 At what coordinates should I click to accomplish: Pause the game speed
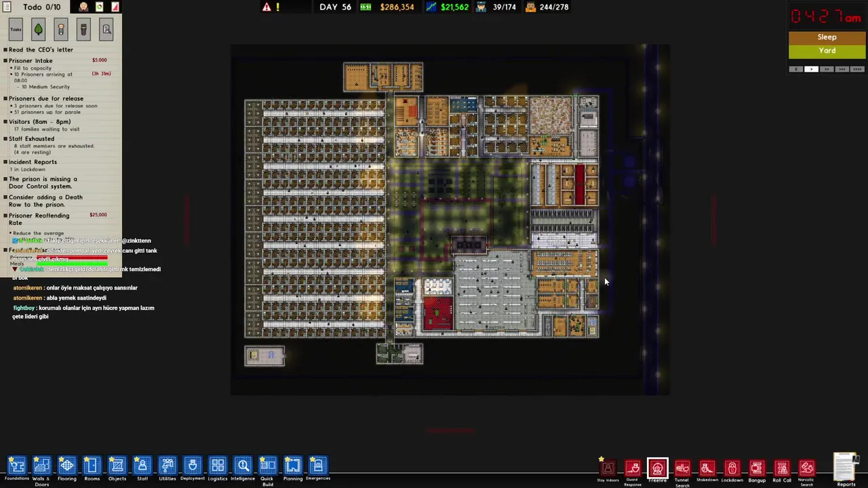pyautogui.click(x=797, y=69)
